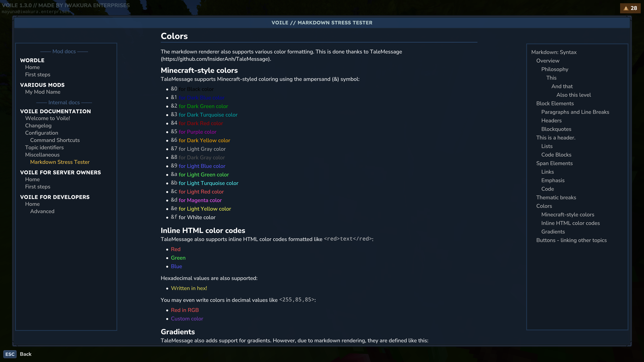Open Welcome to Voile! documentation

(47, 118)
